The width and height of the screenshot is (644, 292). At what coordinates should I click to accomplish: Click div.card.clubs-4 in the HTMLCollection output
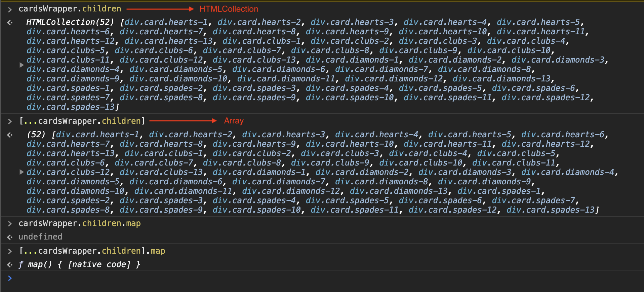coord(526,41)
